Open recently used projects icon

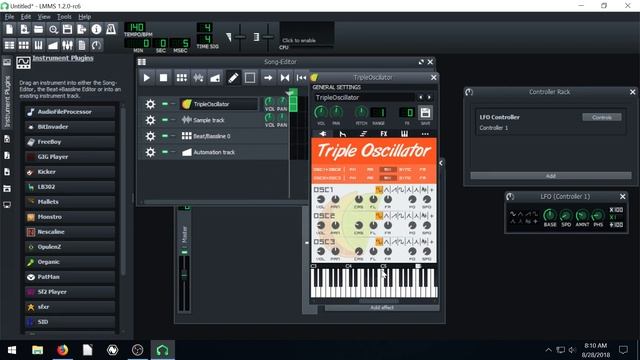point(53,29)
